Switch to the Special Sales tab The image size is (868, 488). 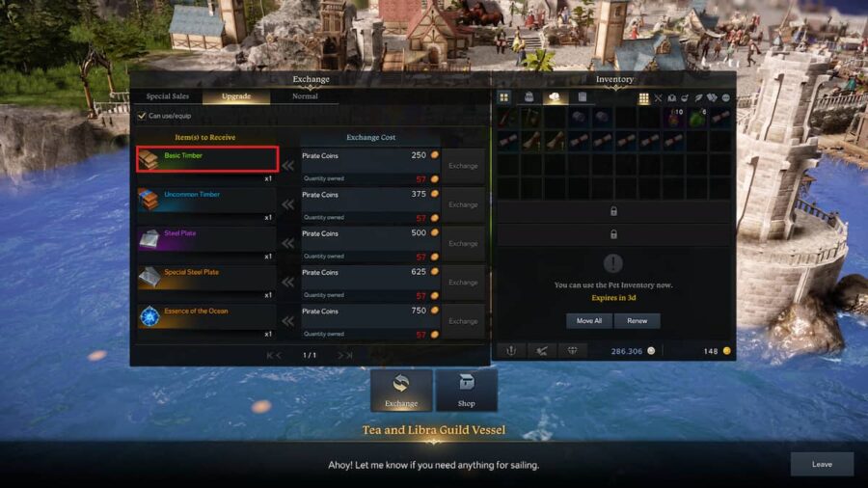[167, 96]
